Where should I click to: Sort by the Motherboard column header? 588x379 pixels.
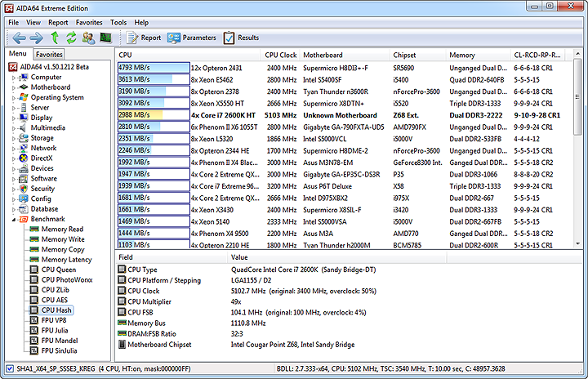(345, 56)
